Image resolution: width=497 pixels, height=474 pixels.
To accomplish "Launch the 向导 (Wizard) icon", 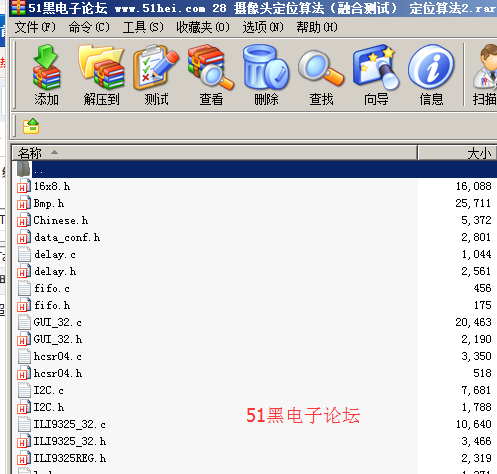I will (376, 75).
